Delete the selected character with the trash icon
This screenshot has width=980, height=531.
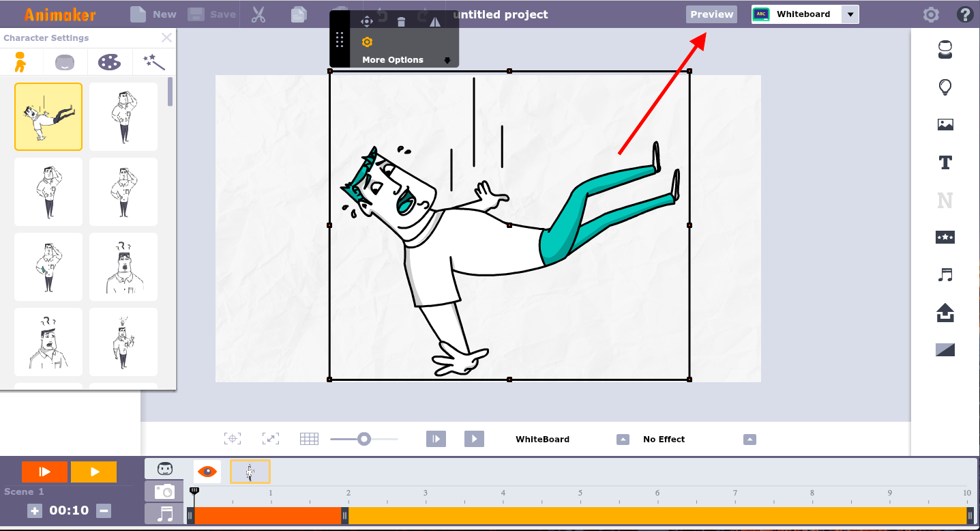(401, 20)
